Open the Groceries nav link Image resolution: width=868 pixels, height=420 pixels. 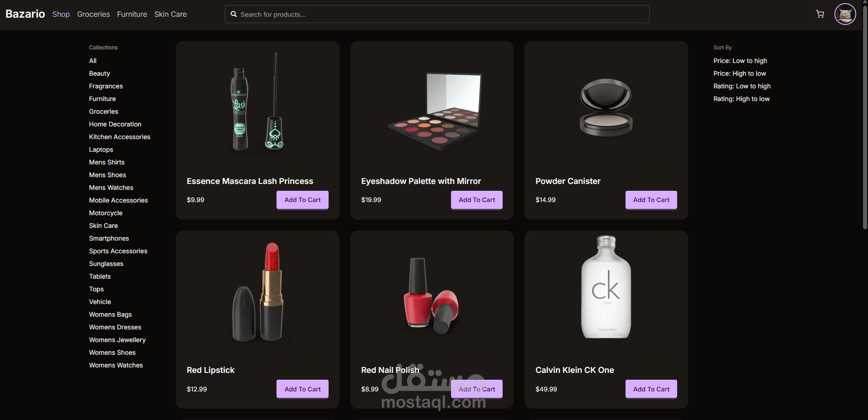point(93,14)
